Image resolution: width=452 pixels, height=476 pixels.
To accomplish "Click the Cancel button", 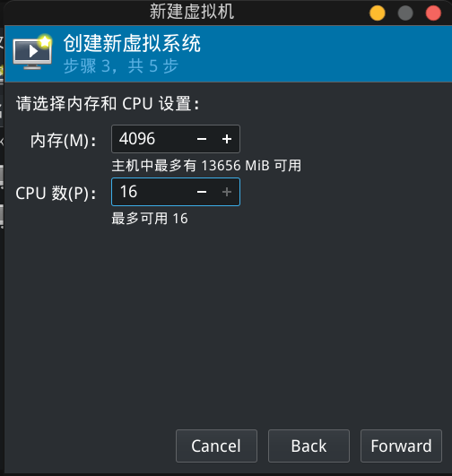I will click(x=216, y=446).
